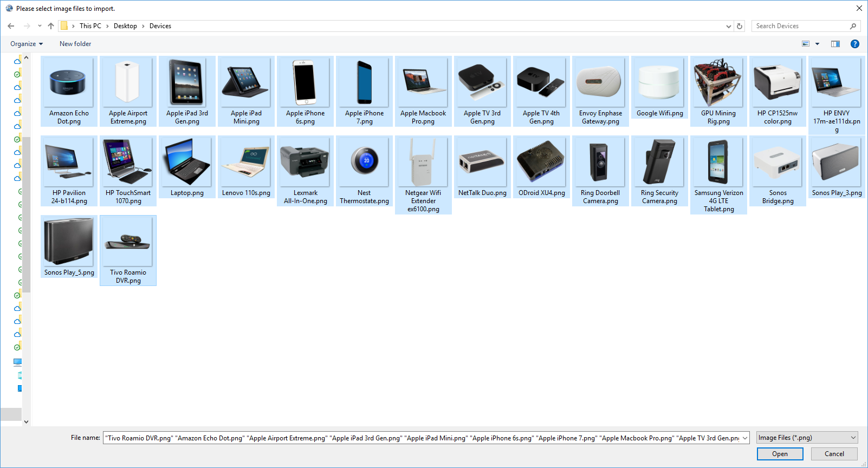868x468 pixels.
Task: Refresh the Devices folder view
Action: (740, 26)
